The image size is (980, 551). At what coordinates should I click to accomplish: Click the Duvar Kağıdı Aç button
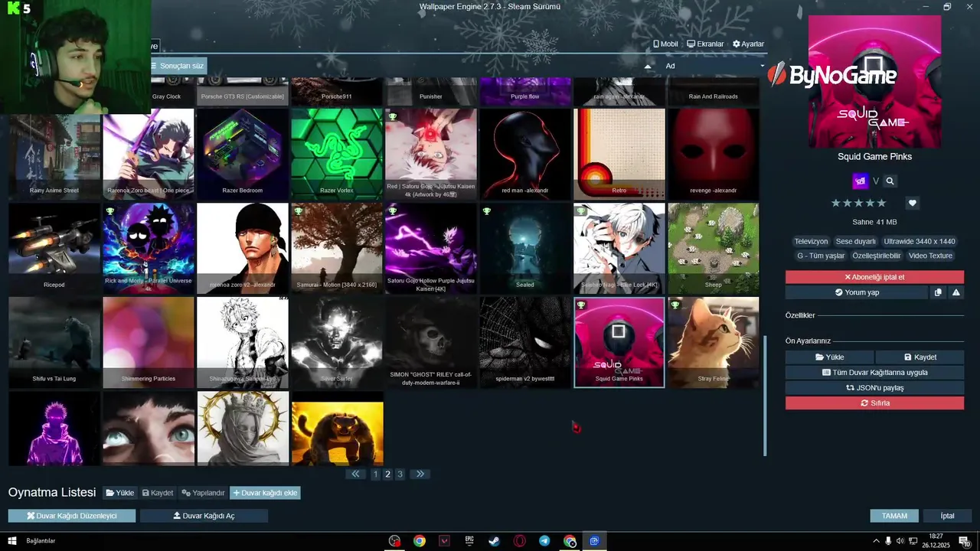tap(204, 516)
